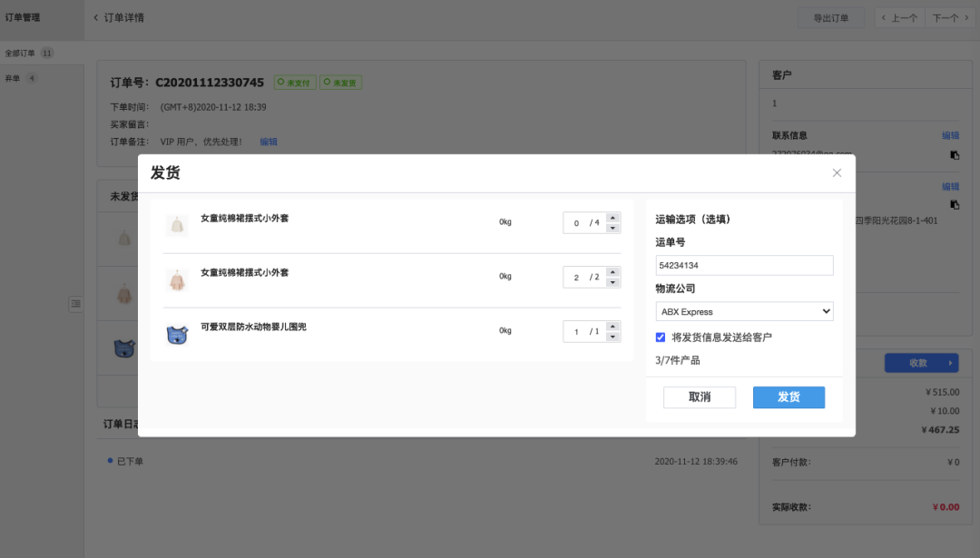980x558 pixels.
Task: Confirm with the blue 发货 button
Action: 789,397
